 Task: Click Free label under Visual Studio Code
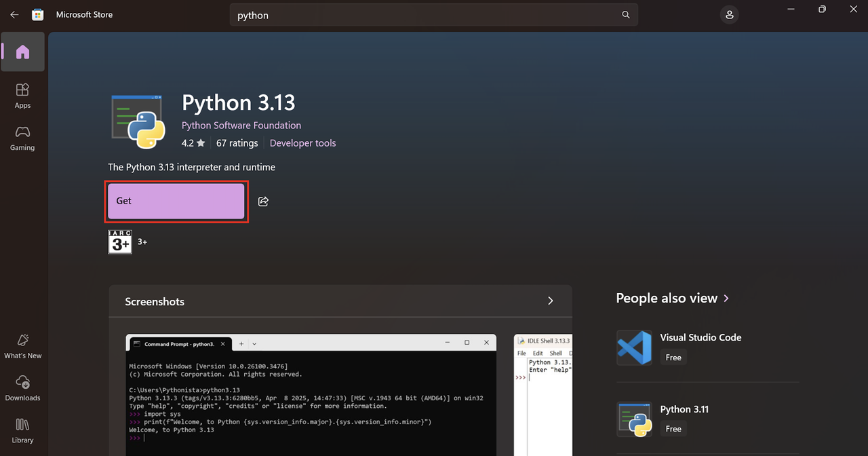(673, 358)
